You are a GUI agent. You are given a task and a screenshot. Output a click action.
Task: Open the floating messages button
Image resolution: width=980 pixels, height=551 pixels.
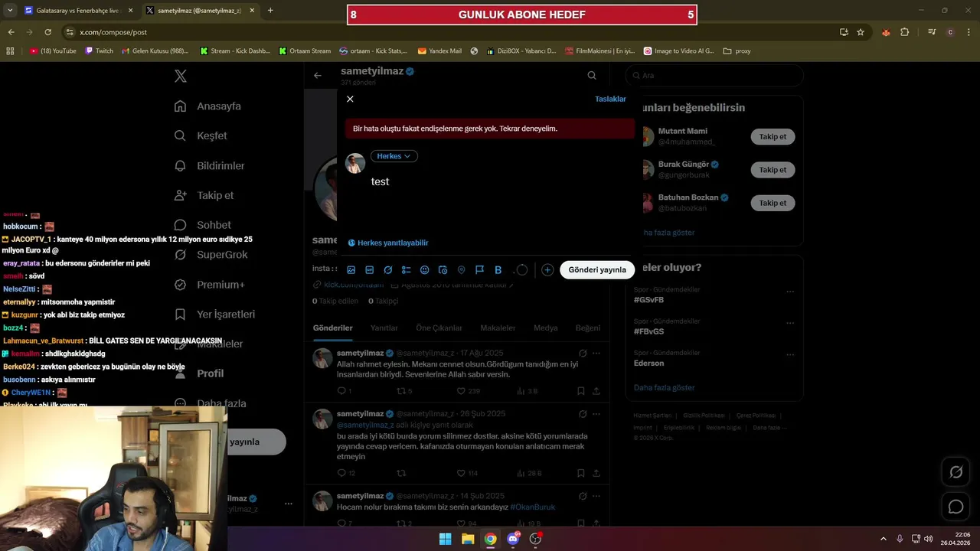[x=956, y=507]
